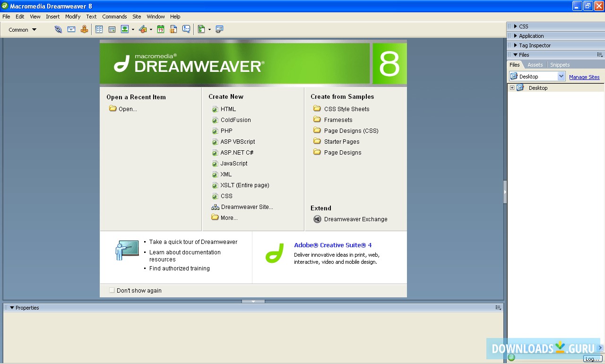Click the Log... button

592,359
